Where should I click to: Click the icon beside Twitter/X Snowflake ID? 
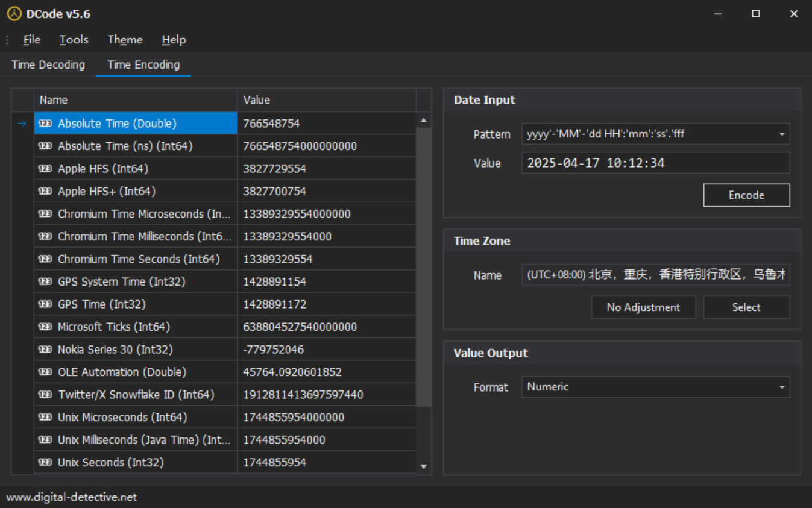pyautogui.click(x=45, y=395)
